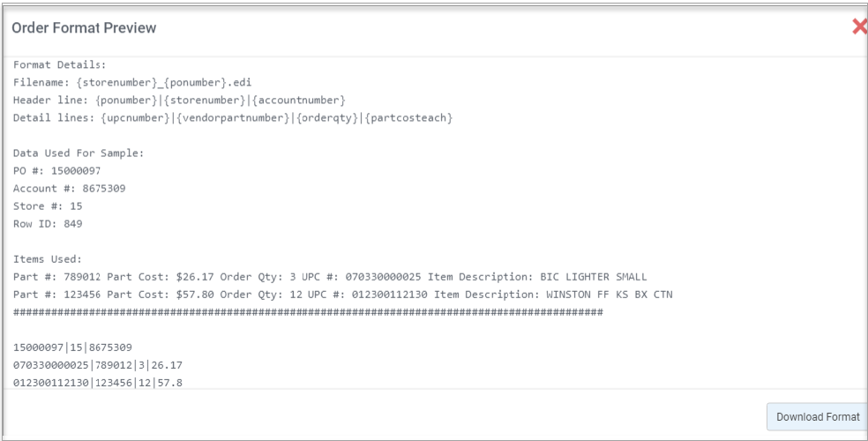Viewport: 868px width, 441px height.
Task: Close the Order Format Preview dialog
Action: 859,26
